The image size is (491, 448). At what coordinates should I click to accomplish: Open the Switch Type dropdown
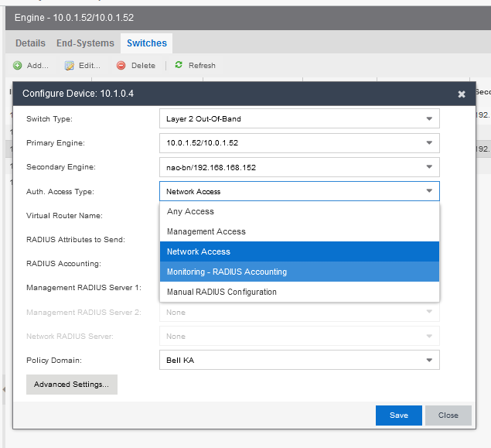coord(429,119)
